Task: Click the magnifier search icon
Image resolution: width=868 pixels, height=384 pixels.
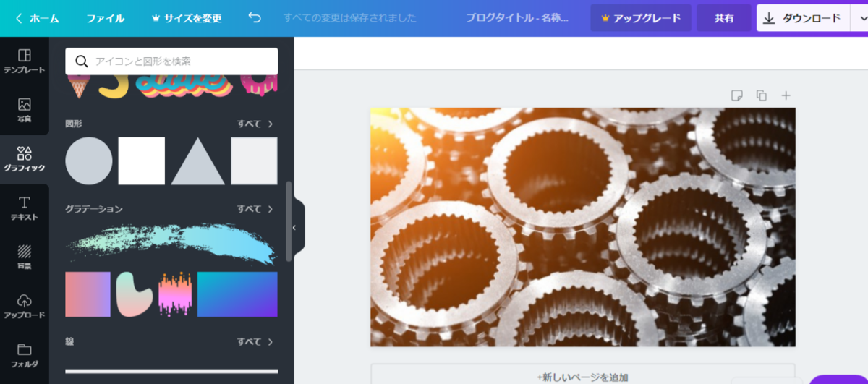Action: point(82,61)
